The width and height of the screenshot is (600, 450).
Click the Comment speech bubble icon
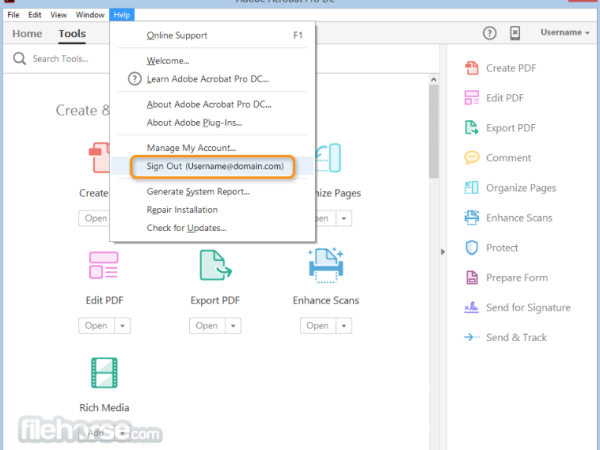(471, 158)
